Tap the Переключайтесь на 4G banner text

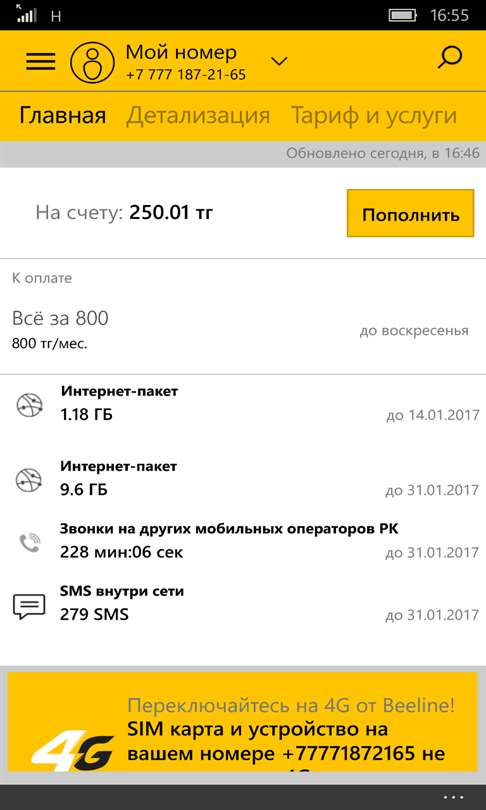point(291,706)
